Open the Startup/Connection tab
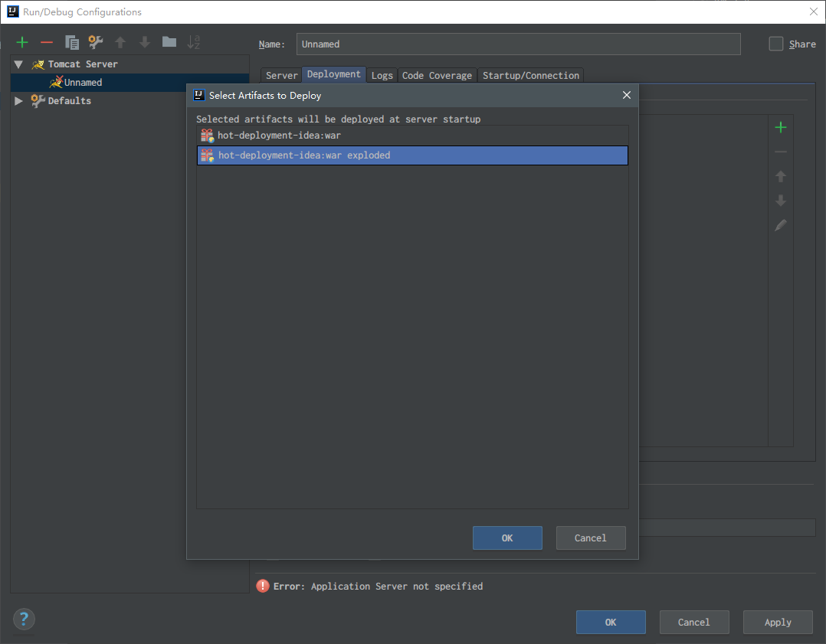Image resolution: width=826 pixels, height=644 pixels. 531,75
